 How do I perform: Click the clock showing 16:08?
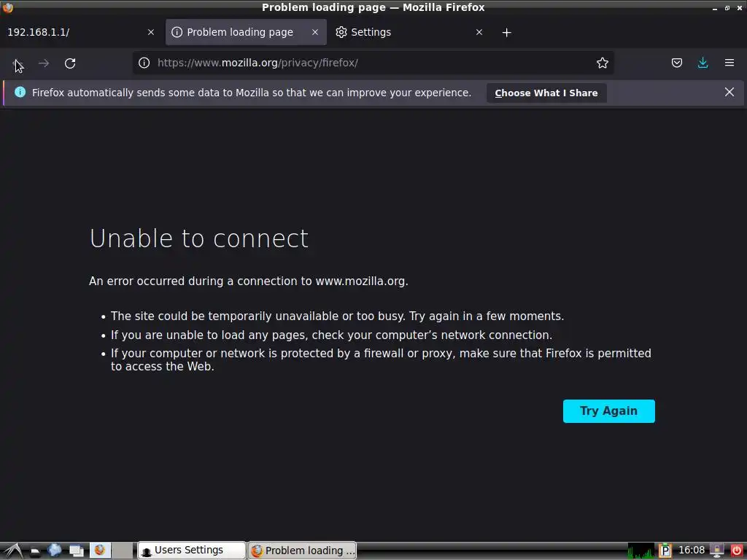pyautogui.click(x=691, y=550)
